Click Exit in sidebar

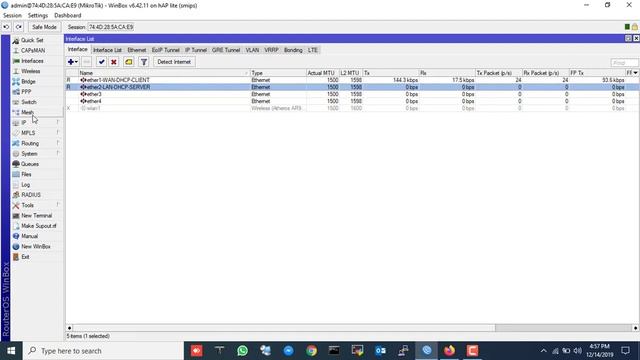click(x=25, y=257)
